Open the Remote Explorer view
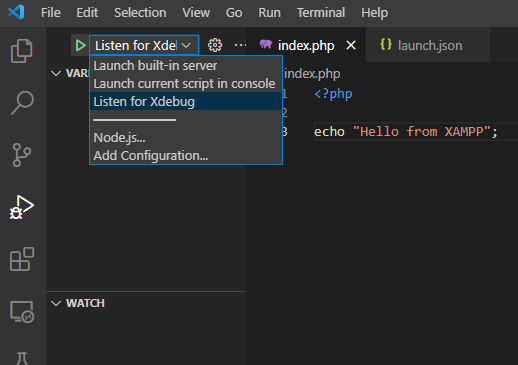Image resolution: width=518 pixels, height=365 pixels. point(22,312)
